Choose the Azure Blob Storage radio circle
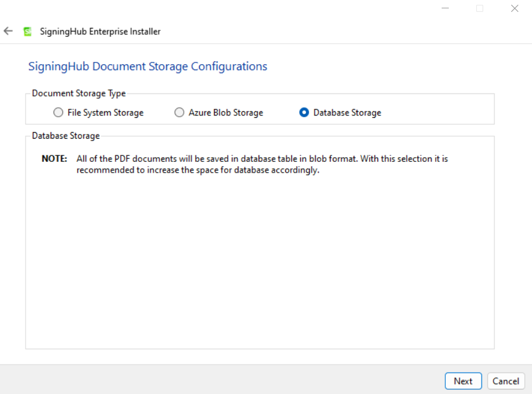 179,112
